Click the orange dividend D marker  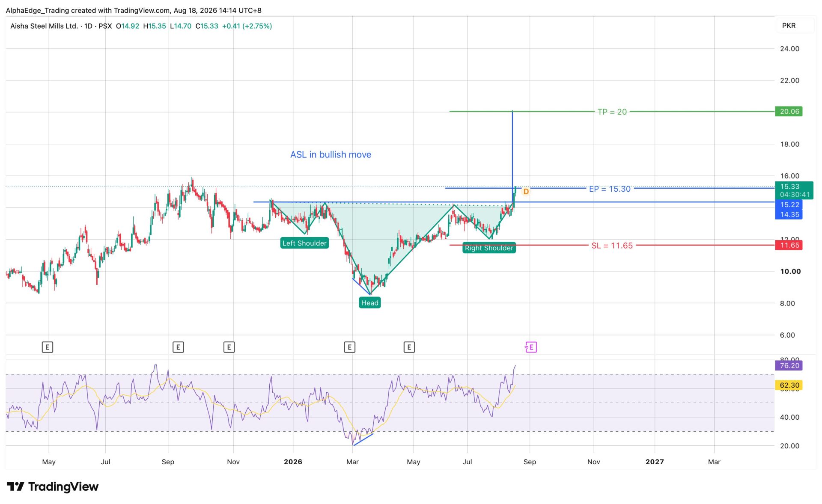[526, 192]
